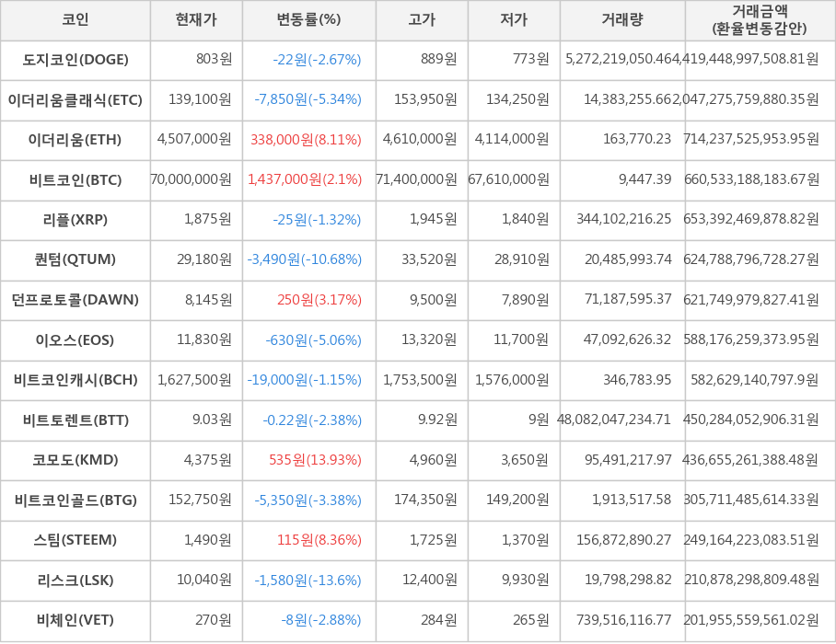836x644 pixels.
Task: Click 비체인(VET) trade volume value
Action: pyautogui.click(x=621, y=621)
